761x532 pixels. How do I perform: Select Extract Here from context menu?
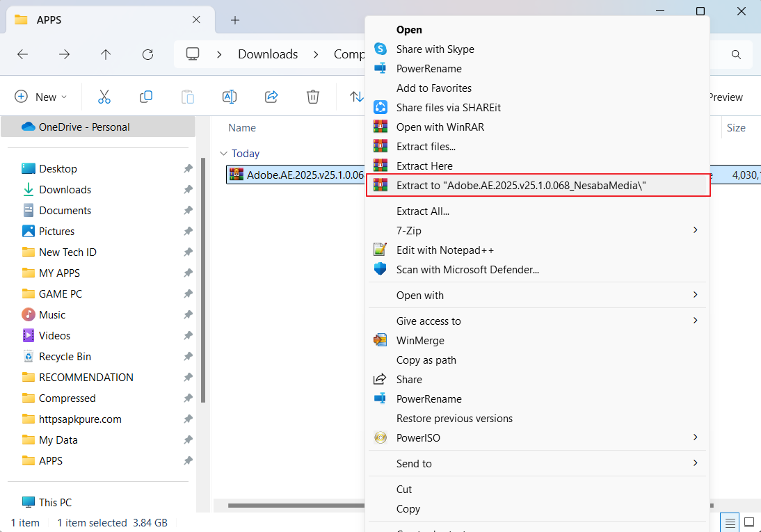click(x=424, y=166)
